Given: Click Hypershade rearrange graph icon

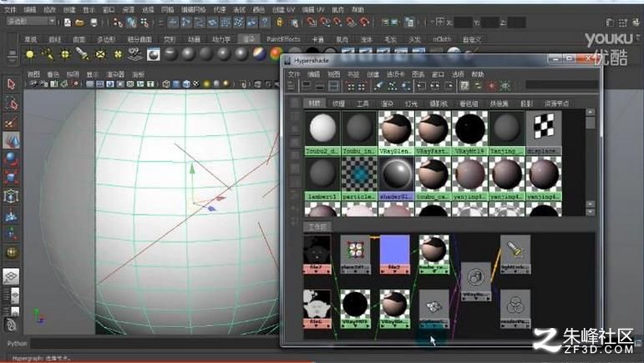Looking at the screenshot, I should pyautogui.click(x=393, y=86).
